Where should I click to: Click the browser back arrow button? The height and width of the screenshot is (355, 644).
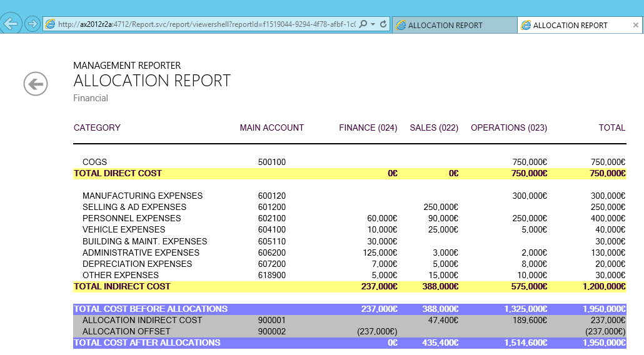(x=11, y=24)
